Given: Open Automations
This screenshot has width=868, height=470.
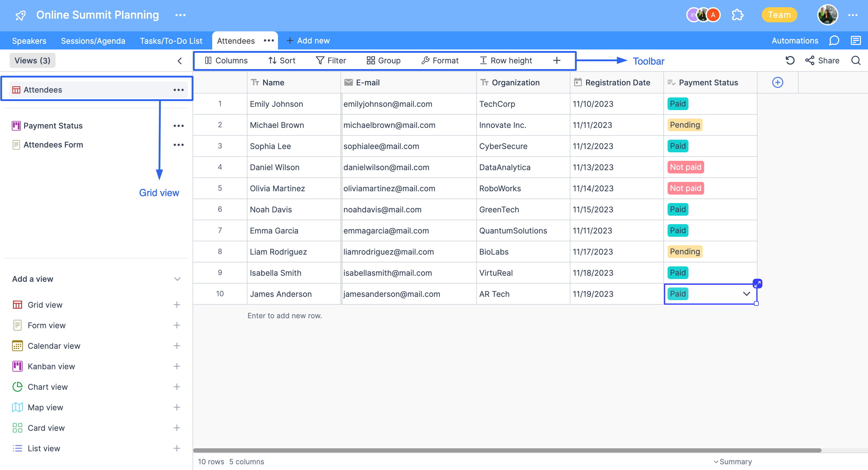Looking at the screenshot, I should (x=795, y=41).
